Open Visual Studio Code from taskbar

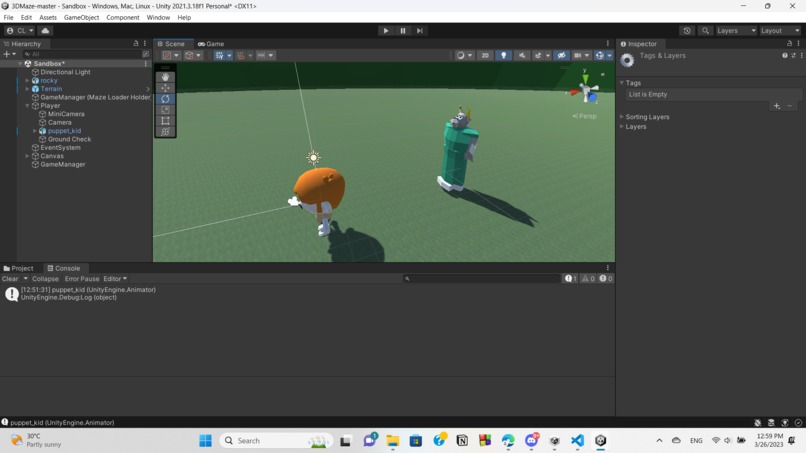(x=577, y=440)
